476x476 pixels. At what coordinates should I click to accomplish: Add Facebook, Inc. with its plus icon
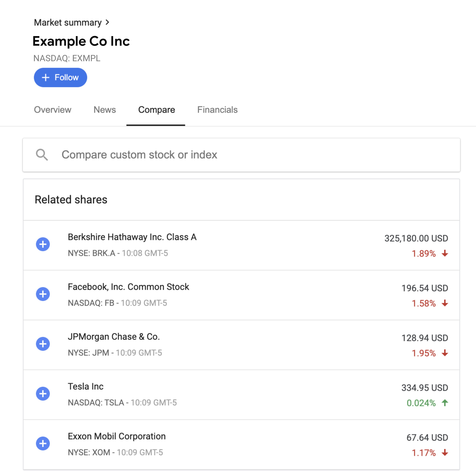(43, 294)
